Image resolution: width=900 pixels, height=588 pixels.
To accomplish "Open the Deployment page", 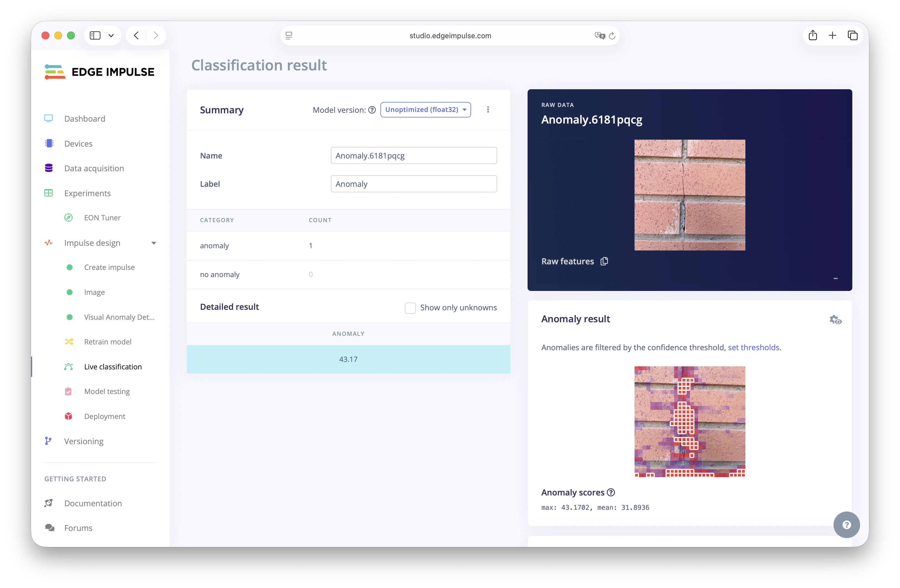I will tap(104, 416).
